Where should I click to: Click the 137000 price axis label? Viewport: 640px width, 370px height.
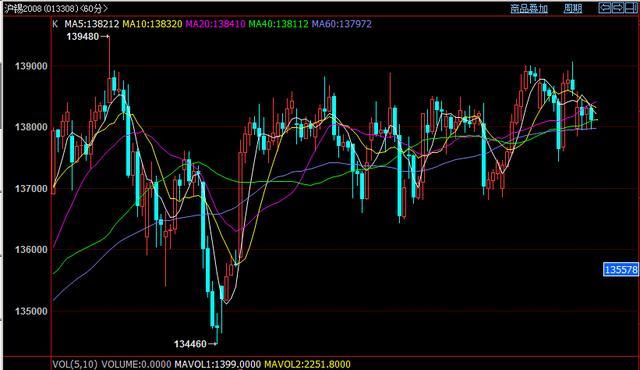(31, 188)
